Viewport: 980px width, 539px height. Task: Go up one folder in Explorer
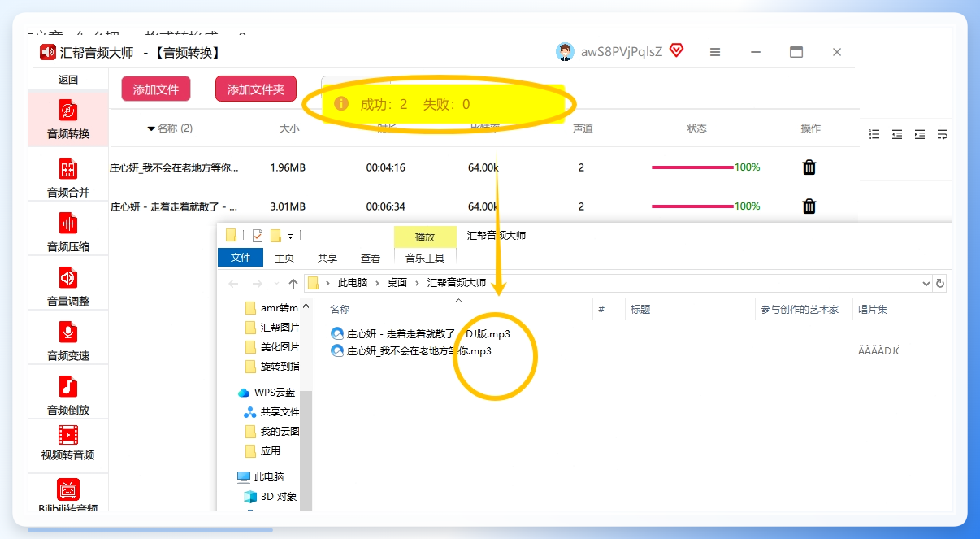[x=293, y=284]
